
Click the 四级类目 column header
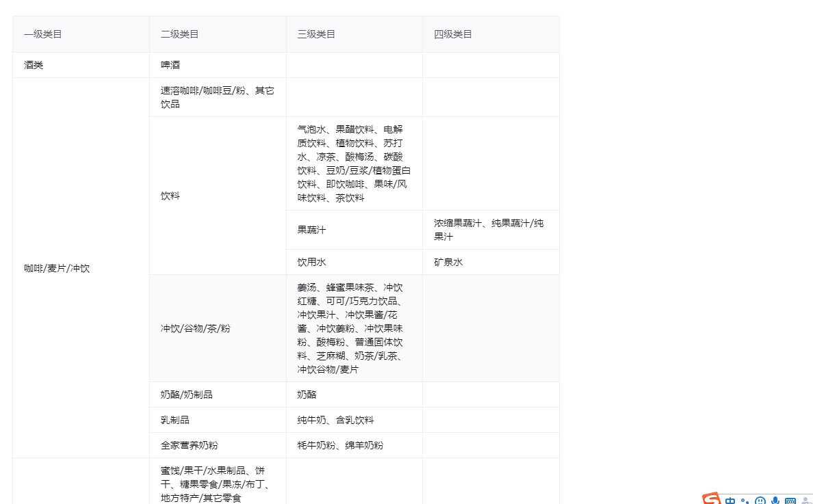tap(453, 34)
